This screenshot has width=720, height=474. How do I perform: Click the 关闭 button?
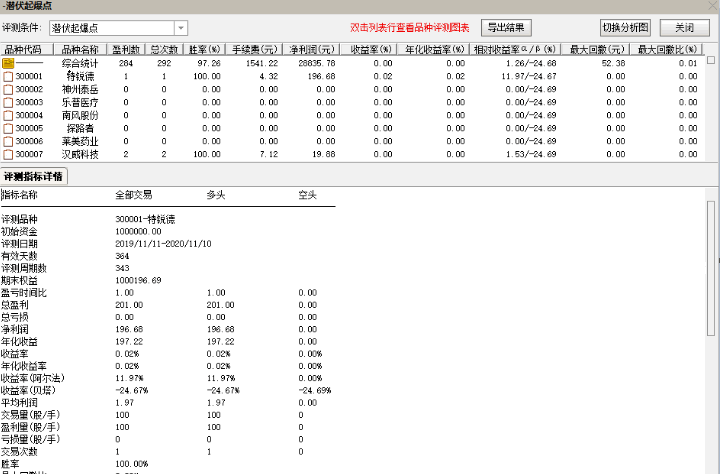pyautogui.click(x=684, y=28)
